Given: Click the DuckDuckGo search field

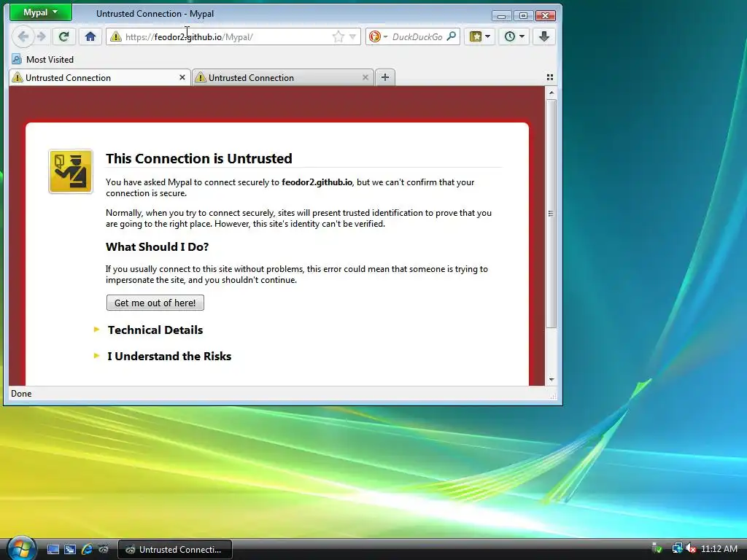Looking at the screenshot, I should click(417, 36).
